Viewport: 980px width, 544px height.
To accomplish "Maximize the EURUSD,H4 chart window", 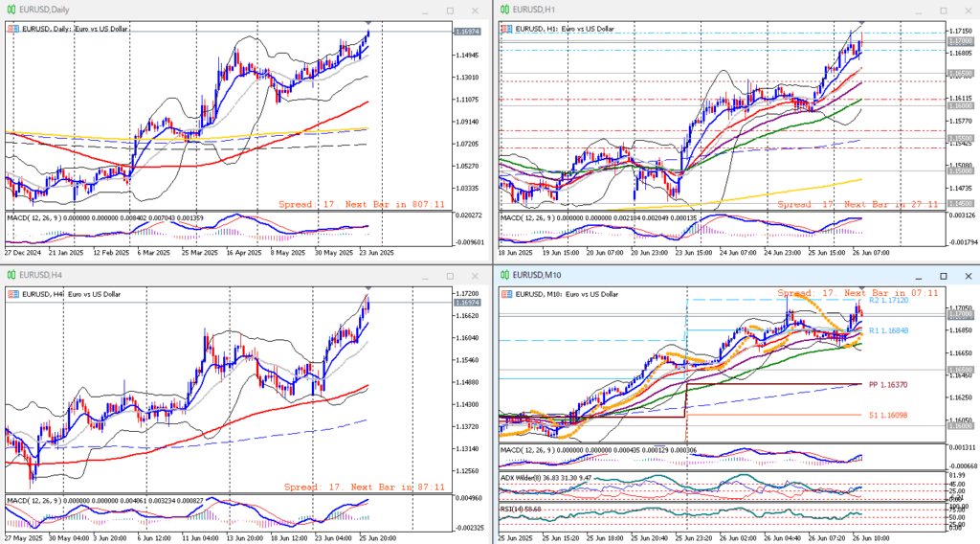I will pyautogui.click(x=450, y=276).
